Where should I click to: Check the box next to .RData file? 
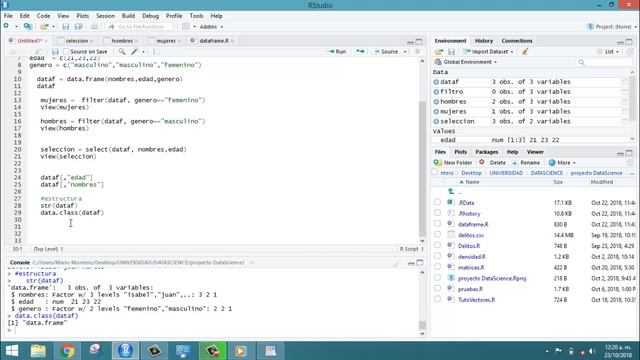point(437,202)
